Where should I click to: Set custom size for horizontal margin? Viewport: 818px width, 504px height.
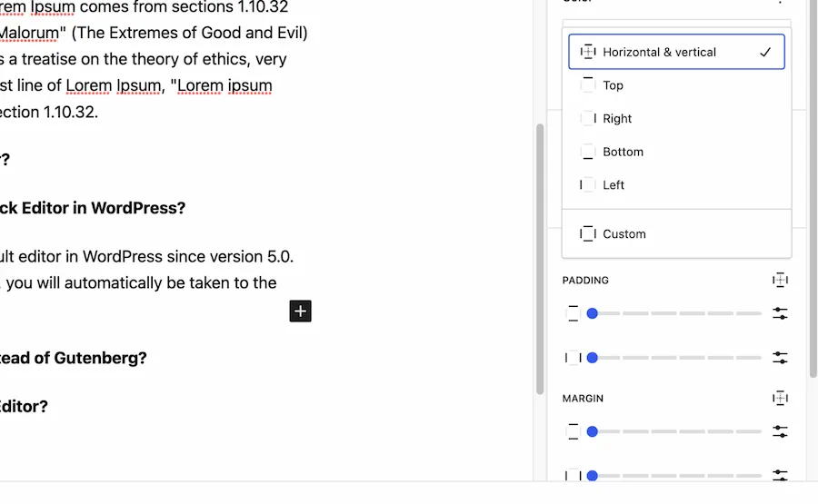click(x=780, y=475)
